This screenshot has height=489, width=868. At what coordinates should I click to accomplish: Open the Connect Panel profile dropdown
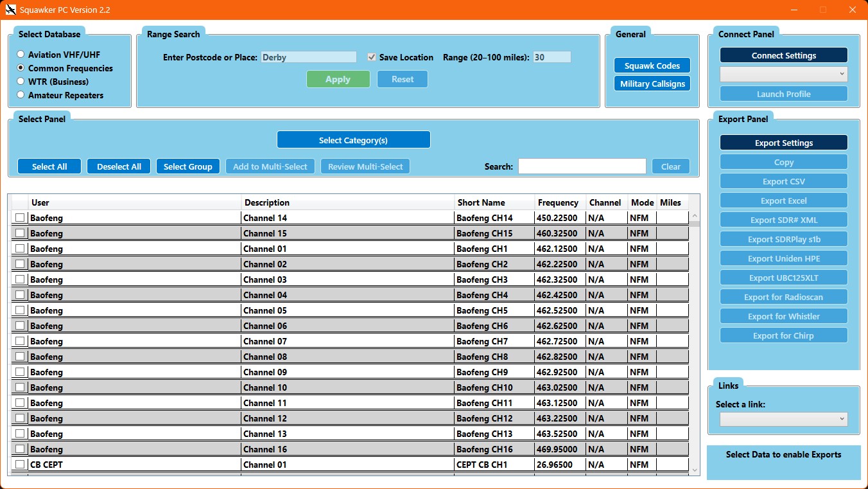[x=783, y=74]
